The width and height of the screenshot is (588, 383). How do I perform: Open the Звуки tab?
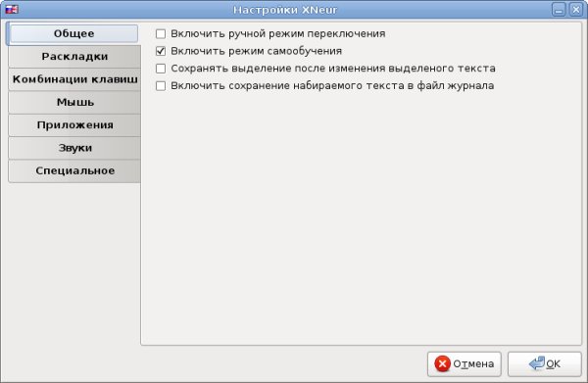(x=74, y=148)
